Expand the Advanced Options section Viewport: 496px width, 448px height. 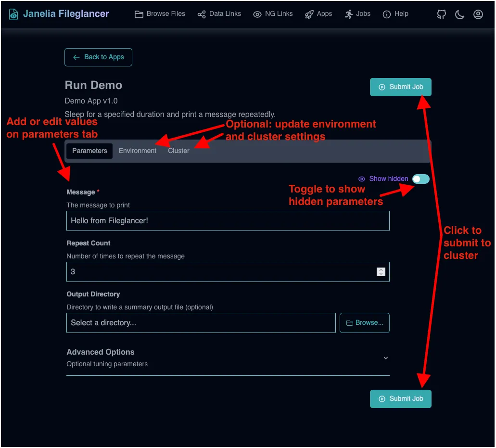tap(385, 358)
